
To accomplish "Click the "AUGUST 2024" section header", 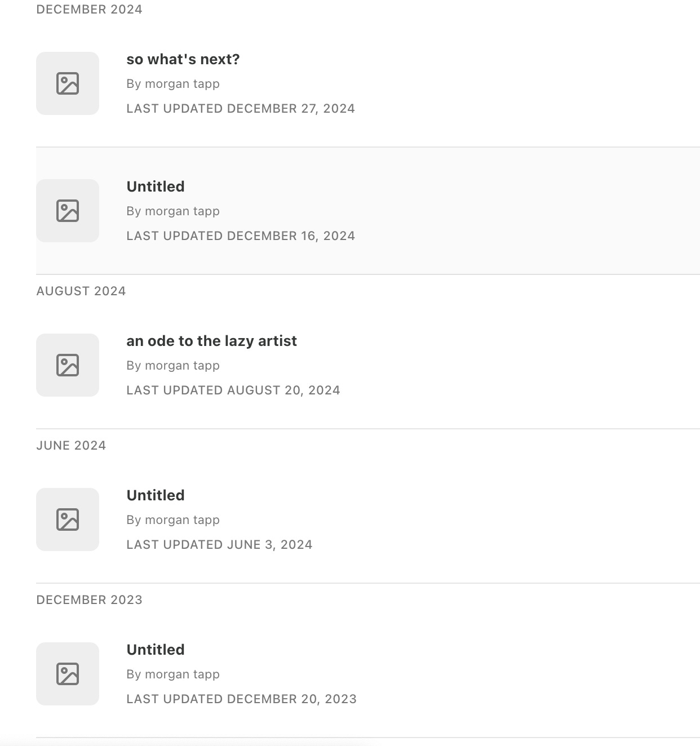I will 81,290.
